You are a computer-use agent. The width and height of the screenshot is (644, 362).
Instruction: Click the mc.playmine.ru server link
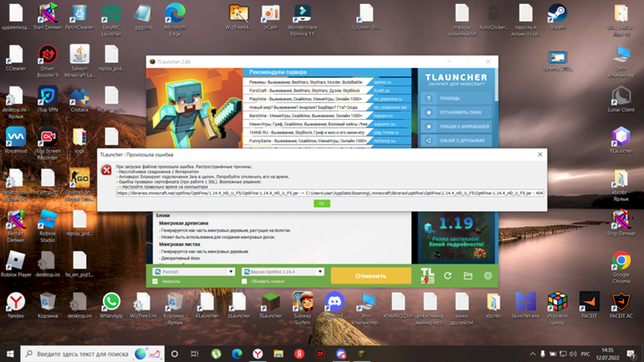pos(388,99)
